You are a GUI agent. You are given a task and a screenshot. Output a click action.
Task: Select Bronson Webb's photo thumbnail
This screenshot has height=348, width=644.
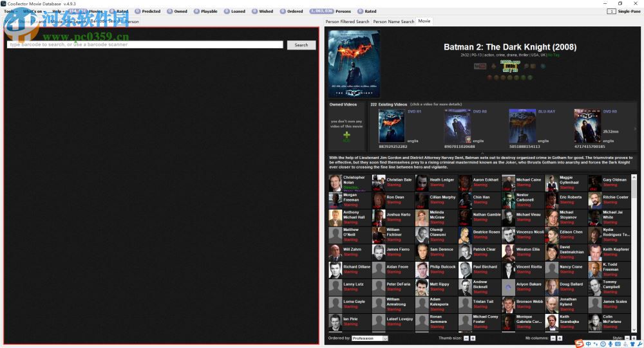[508, 305]
